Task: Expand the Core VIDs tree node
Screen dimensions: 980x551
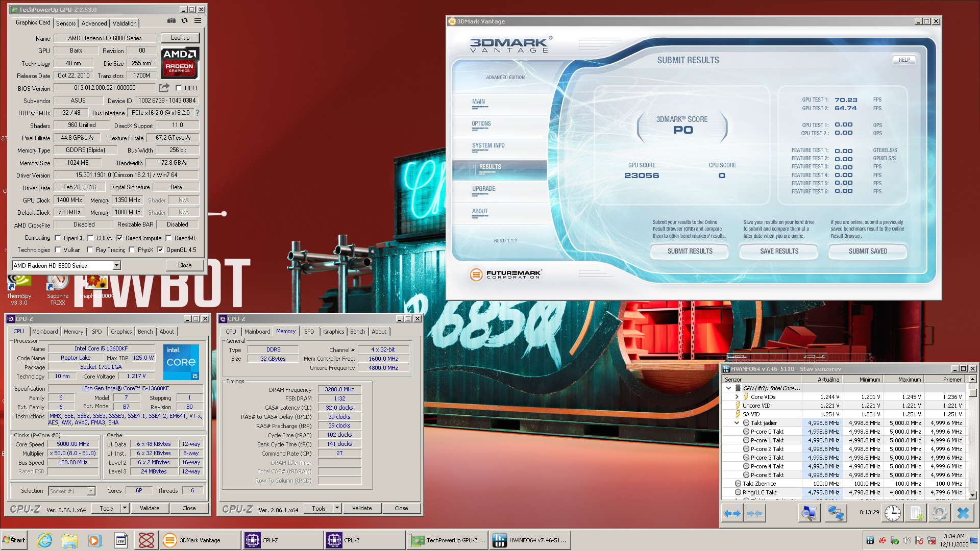Action: tap(737, 397)
